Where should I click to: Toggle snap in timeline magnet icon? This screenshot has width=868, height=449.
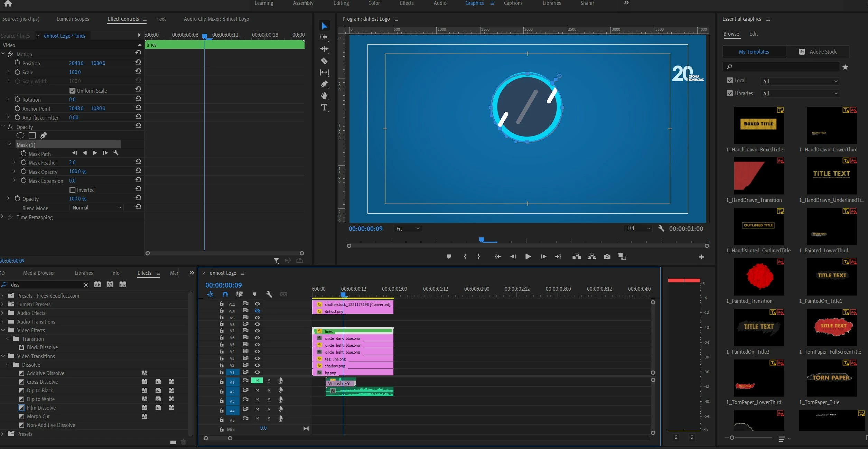pos(225,294)
